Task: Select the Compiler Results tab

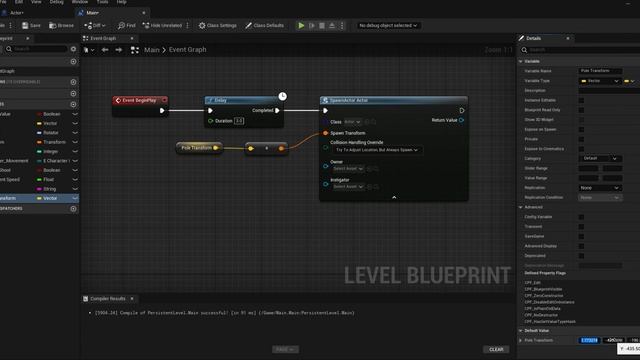Action: pos(108,299)
